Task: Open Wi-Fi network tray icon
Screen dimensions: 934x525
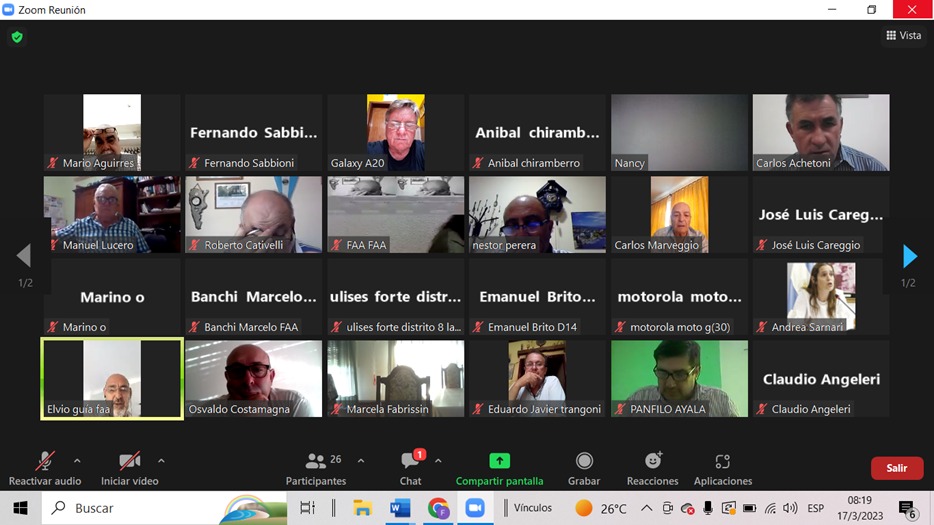Action: 770,508
